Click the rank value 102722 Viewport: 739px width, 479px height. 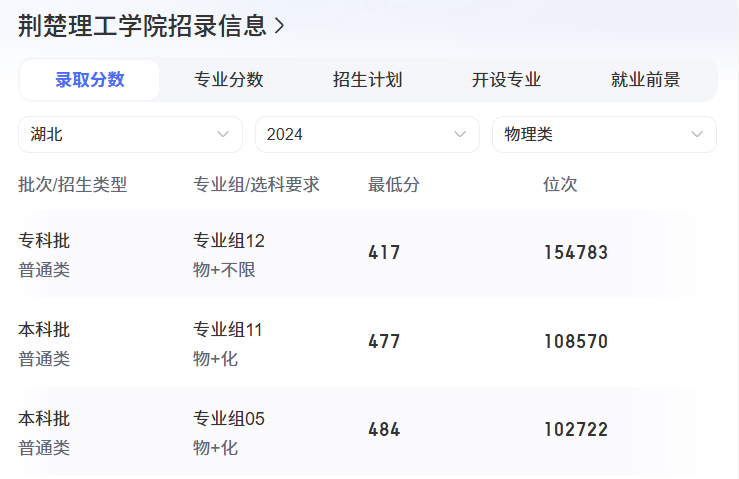pos(576,430)
